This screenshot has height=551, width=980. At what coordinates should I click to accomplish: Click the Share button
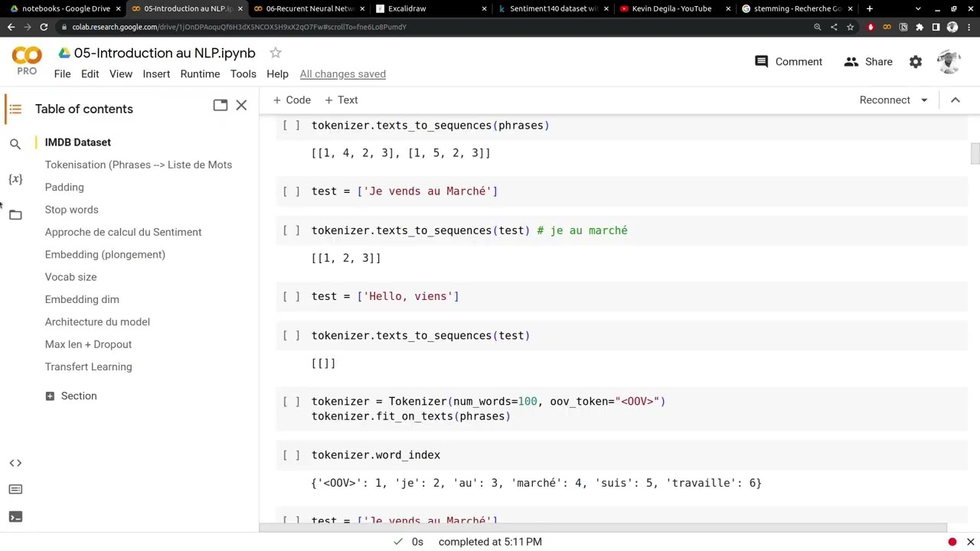click(868, 62)
